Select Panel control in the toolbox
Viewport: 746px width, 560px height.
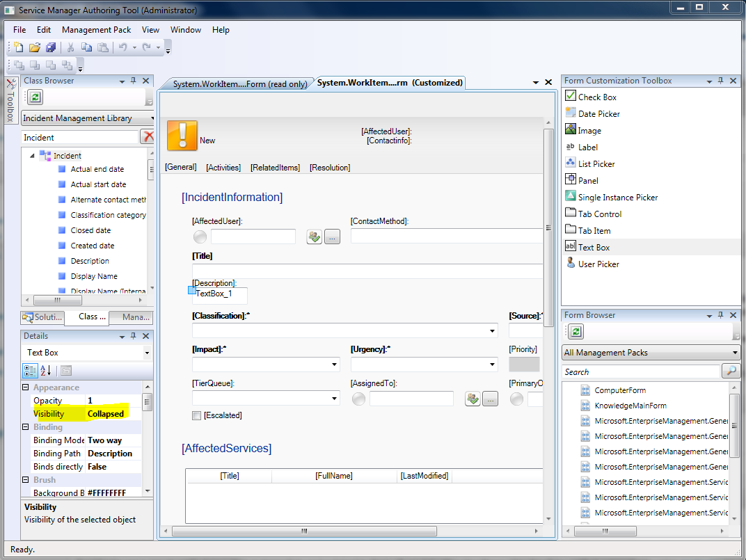588,180
